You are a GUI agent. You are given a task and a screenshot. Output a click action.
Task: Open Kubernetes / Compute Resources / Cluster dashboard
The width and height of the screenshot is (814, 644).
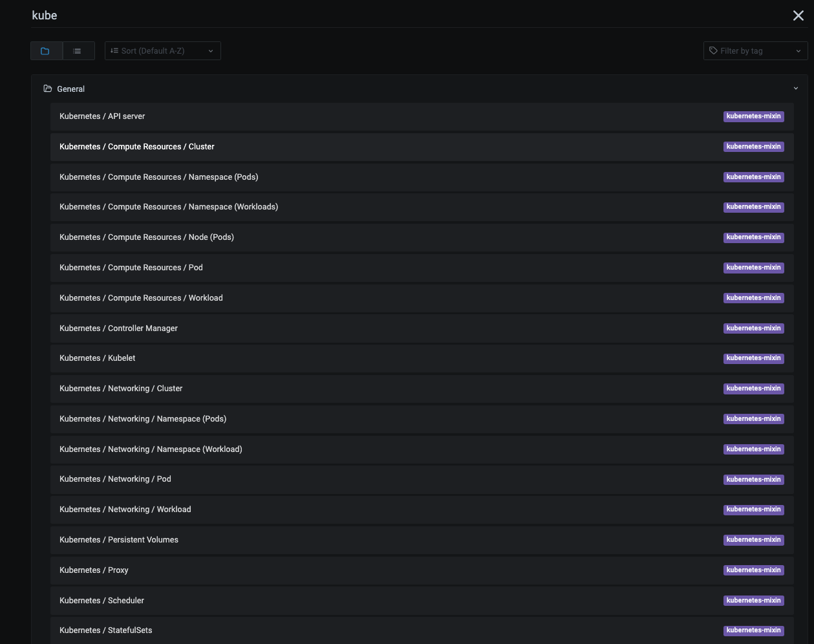(x=137, y=147)
